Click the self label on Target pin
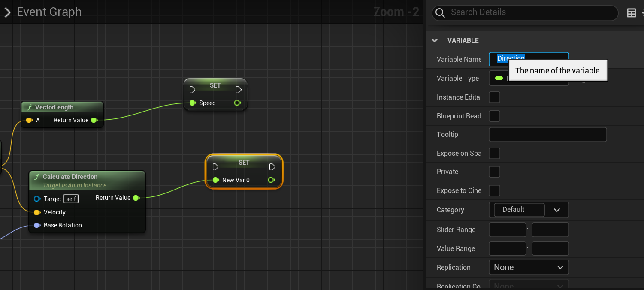Screen dimensions: 644x290 click(71, 199)
